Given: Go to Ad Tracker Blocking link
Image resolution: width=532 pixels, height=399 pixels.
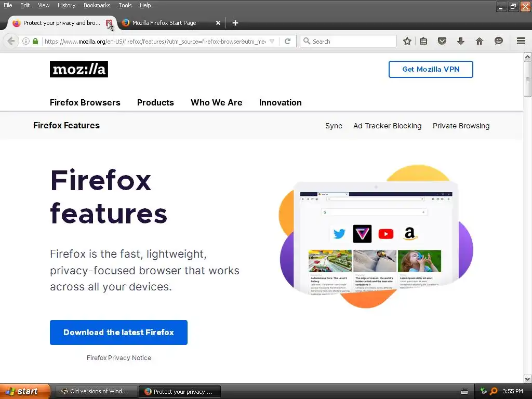Looking at the screenshot, I should click(387, 126).
